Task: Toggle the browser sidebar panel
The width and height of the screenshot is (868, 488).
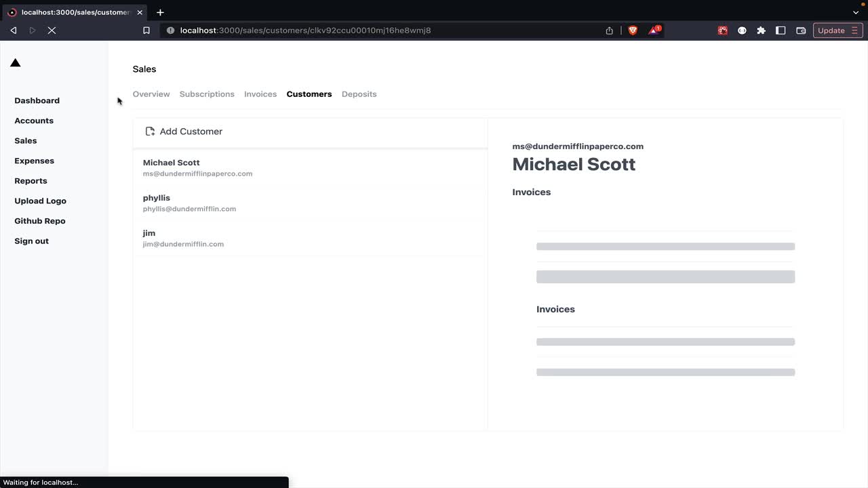Action: point(781,30)
